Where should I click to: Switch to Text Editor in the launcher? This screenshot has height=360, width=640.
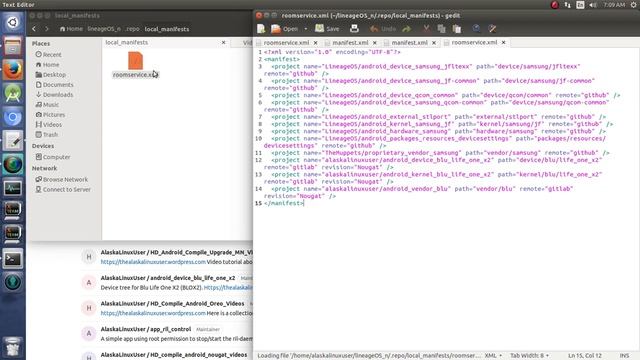[13, 141]
